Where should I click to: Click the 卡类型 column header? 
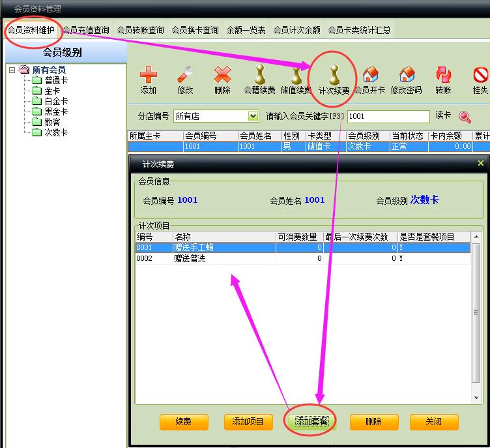click(x=326, y=136)
